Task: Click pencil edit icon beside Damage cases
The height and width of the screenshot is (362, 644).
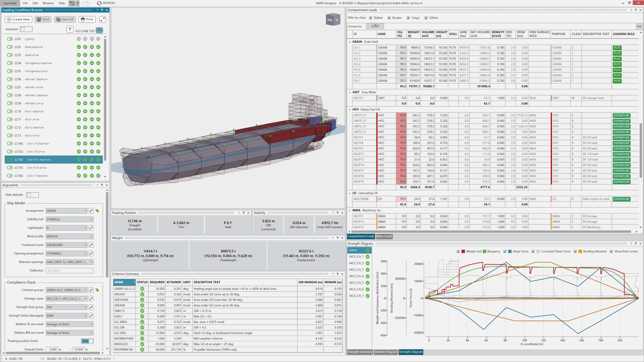Action: point(91,299)
